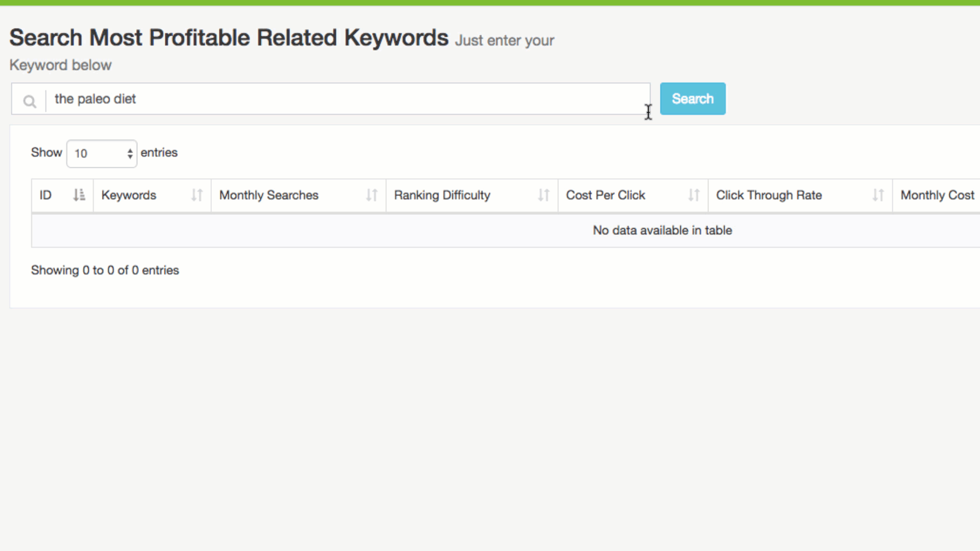Focus the keyword field containing 'the paleo diet'
The height and width of the screenshot is (551, 980).
click(347, 99)
